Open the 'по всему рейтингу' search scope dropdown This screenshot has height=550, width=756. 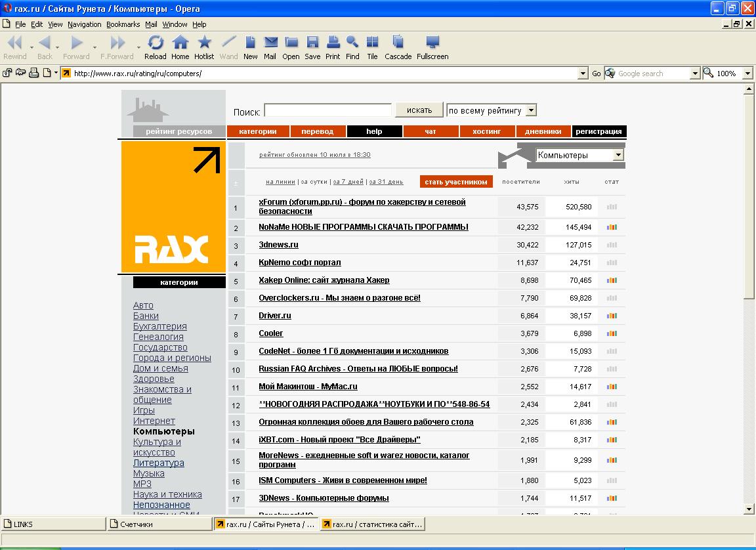click(x=531, y=111)
